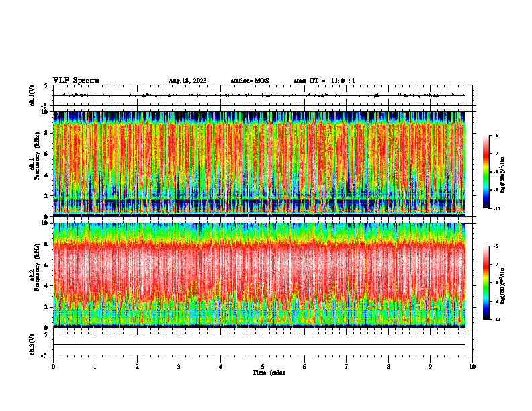Click the ch.2 spectrogram plot area
532x411 pixels.
point(259,275)
